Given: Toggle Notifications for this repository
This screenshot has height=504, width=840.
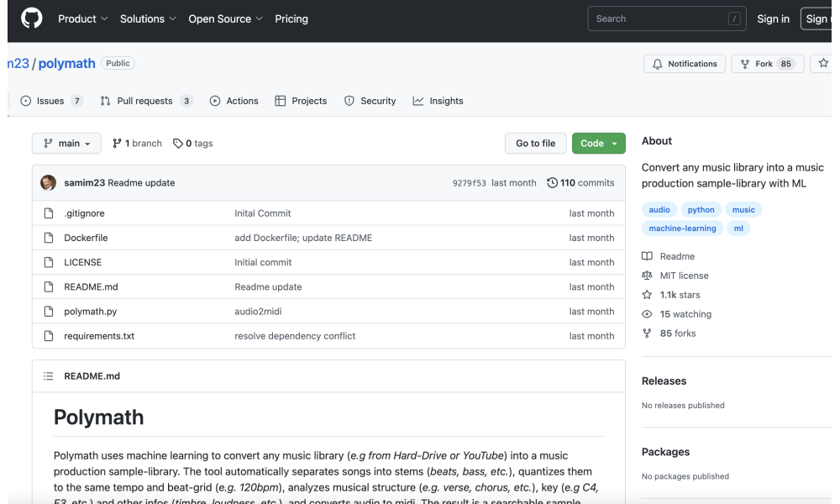Looking at the screenshot, I should click(684, 64).
